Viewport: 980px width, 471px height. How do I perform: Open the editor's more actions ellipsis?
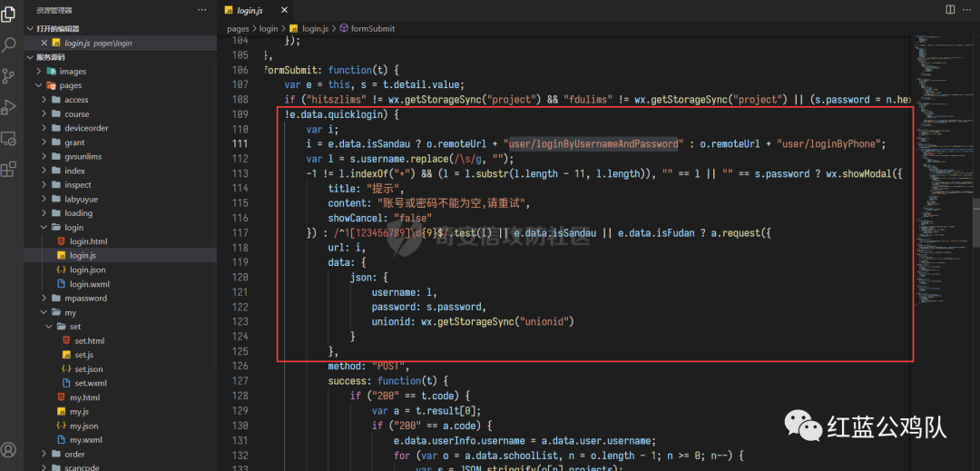coord(968,9)
